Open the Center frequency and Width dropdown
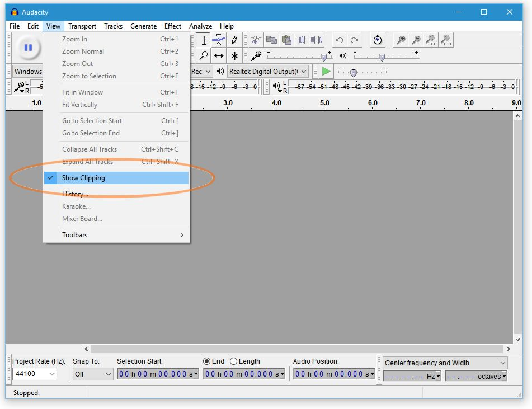This screenshot has height=409, width=532. pyautogui.click(x=445, y=363)
